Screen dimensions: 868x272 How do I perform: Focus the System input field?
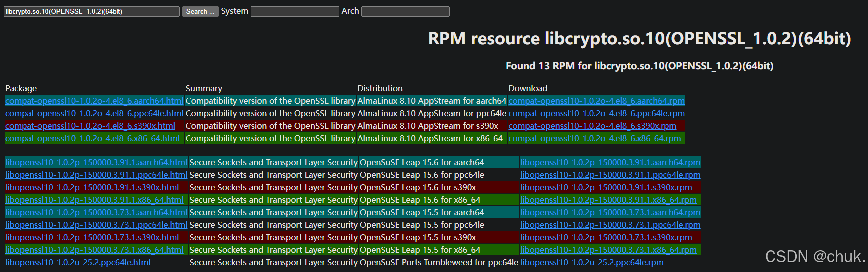295,11
